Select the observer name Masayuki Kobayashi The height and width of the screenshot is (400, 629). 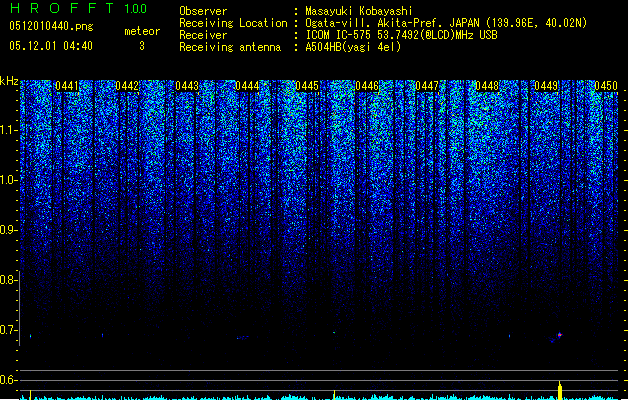click(x=359, y=11)
